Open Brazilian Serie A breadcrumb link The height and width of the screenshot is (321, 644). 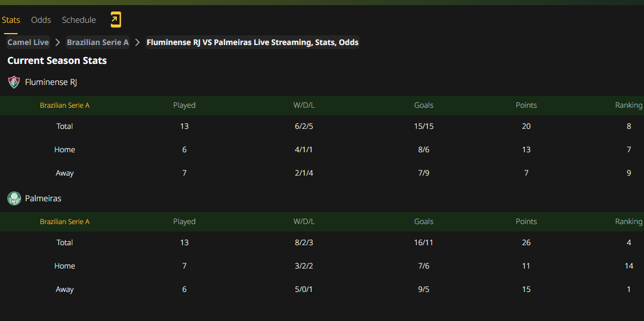98,42
